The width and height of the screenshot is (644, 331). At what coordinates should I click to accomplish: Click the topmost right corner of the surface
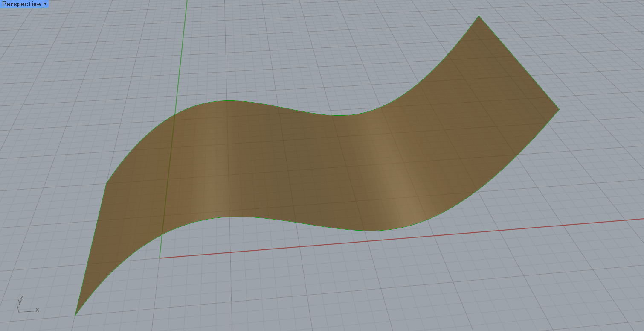point(479,16)
